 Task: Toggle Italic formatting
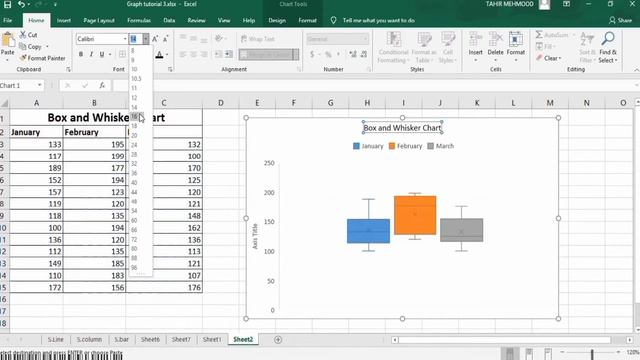pos(91,54)
